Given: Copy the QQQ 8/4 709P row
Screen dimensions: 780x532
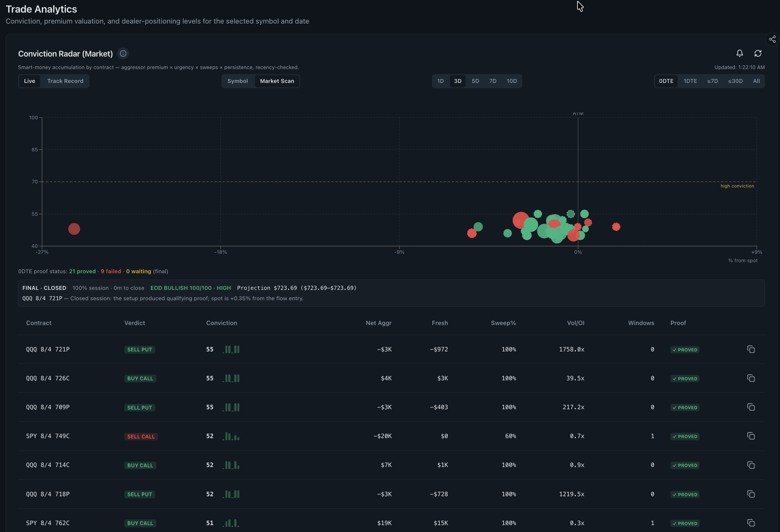Looking at the screenshot, I should coord(751,407).
